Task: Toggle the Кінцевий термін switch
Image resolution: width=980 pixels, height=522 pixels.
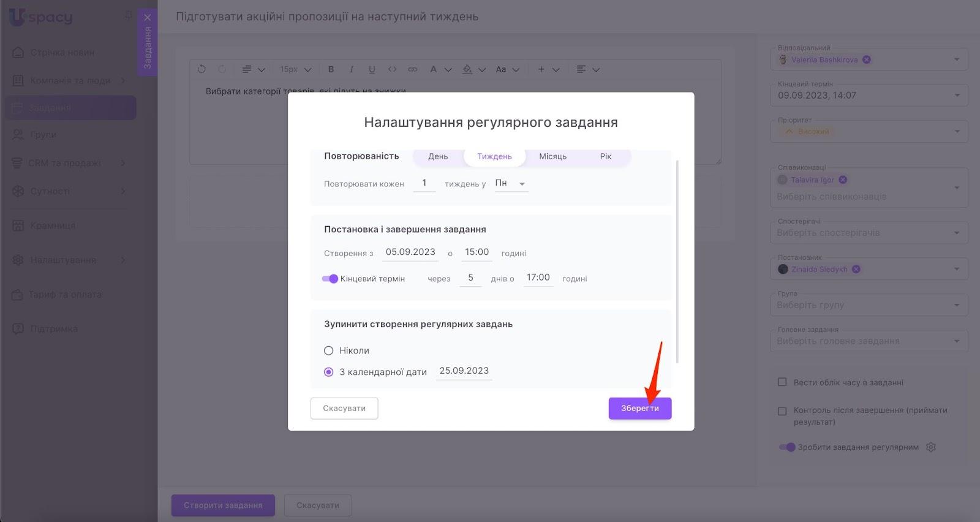Action: pyautogui.click(x=330, y=279)
